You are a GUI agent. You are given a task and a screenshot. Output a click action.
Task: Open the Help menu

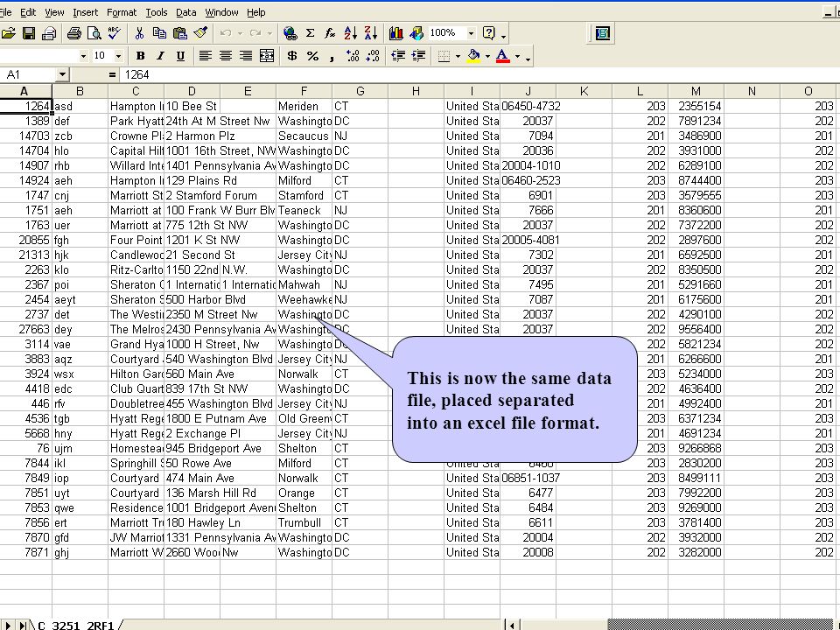coord(256,11)
